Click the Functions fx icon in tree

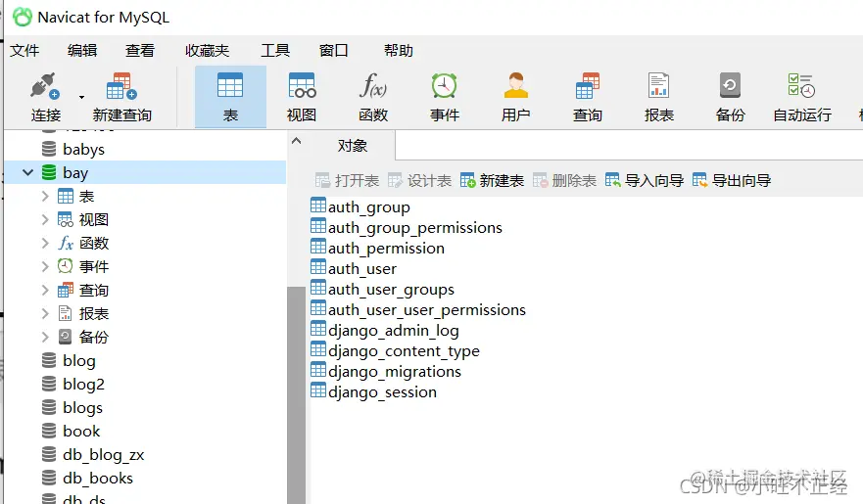(x=66, y=243)
